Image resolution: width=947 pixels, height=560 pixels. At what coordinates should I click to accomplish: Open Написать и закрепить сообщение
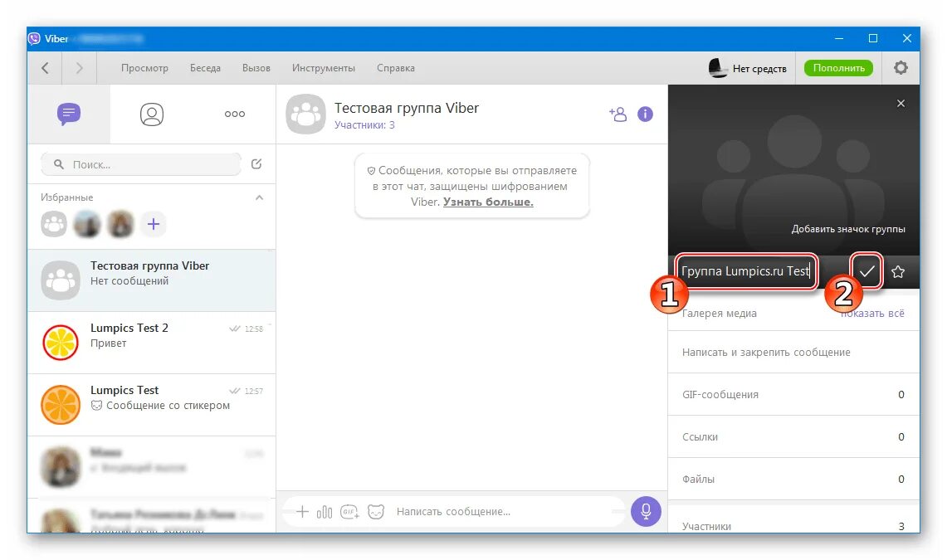click(x=793, y=352)
